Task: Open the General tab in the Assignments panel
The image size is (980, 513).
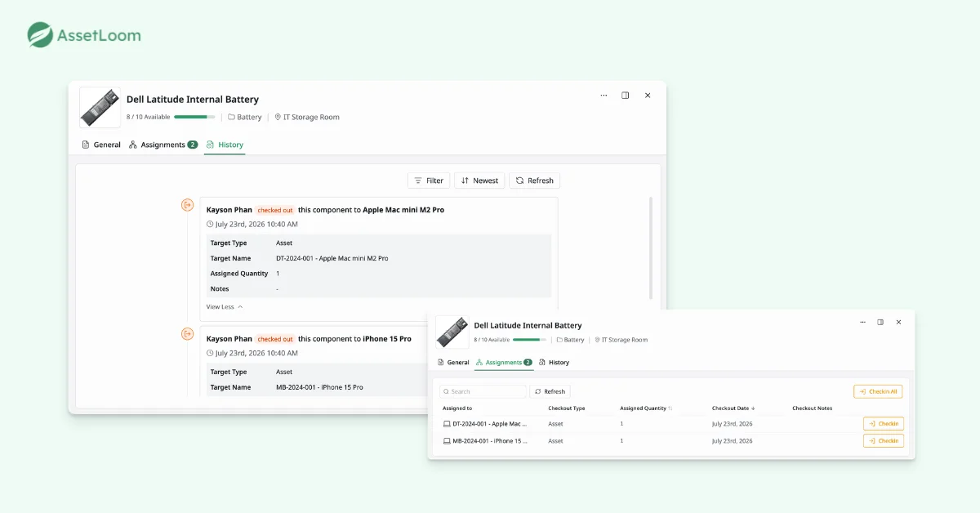Action: (x=453, y=362)
